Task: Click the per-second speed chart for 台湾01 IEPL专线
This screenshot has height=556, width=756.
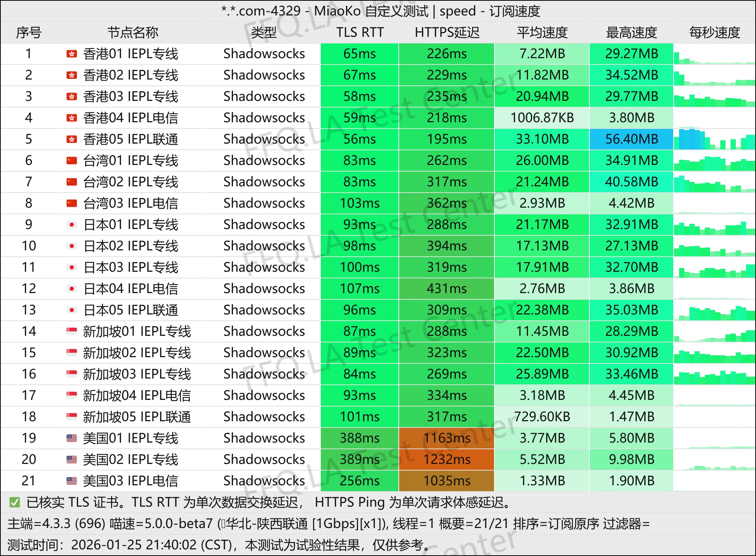Action: point(714,161)
